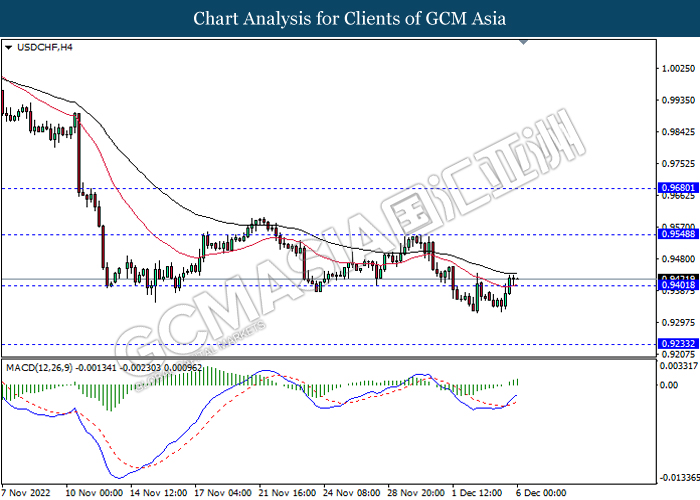700x500 pixels.
Task: Click the chart shift triangle marker at top
Action: [524, 42]
